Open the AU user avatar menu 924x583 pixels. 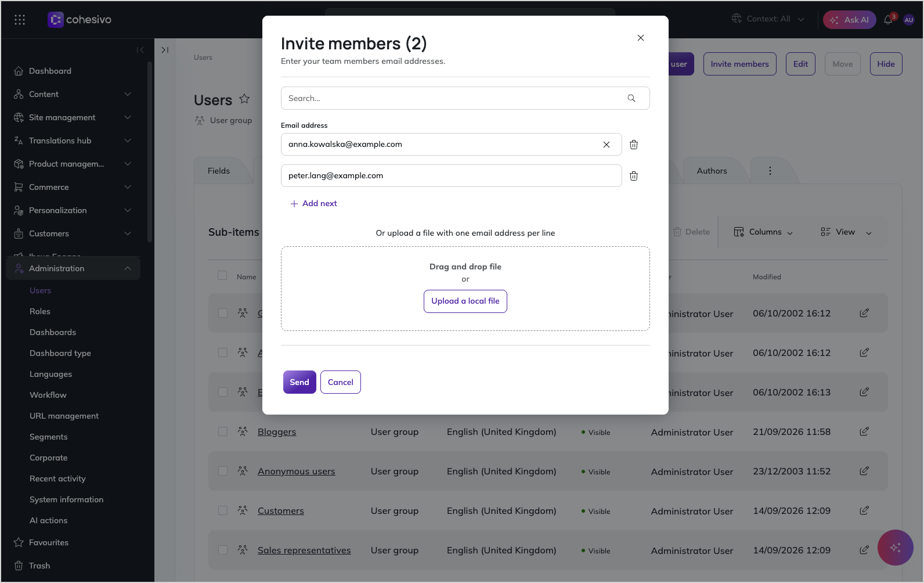tap(909, 20)
